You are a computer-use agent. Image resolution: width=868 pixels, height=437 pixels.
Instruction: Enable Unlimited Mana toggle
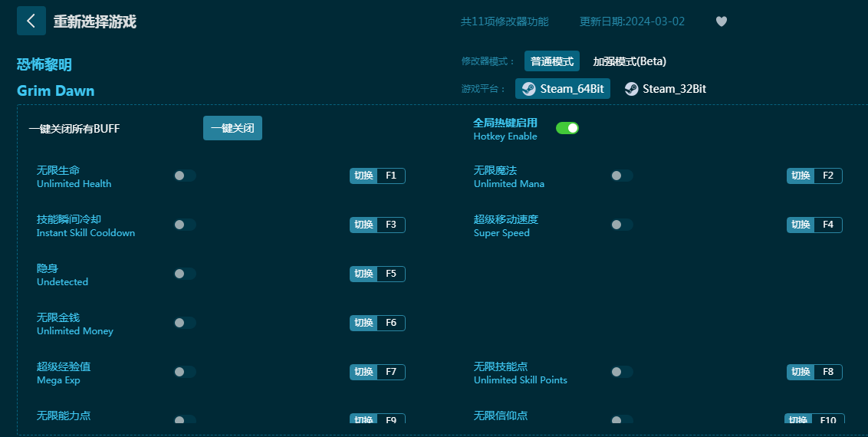pyautogui.click(x=622, y=176)
